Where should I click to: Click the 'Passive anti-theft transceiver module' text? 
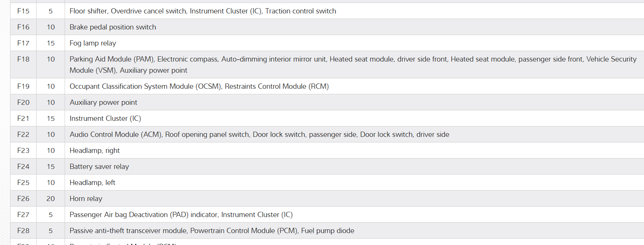(x=128, y=231)
